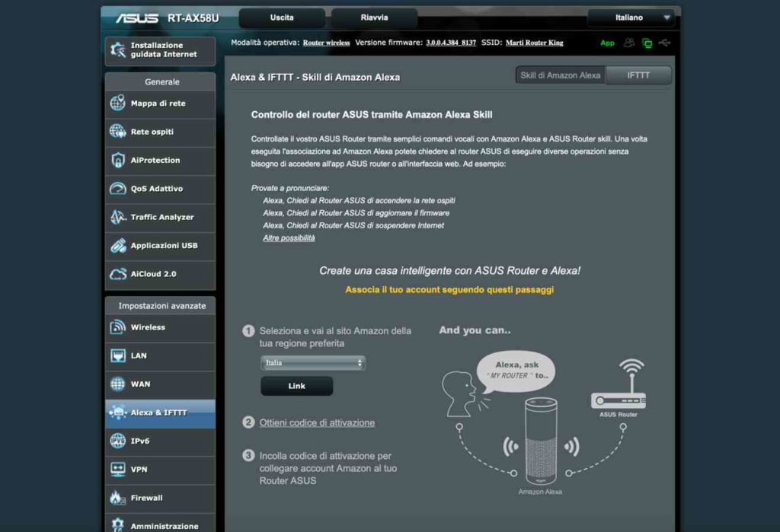Select the Skill di Amazon Alexa tab
780x532 pixels.
click(560, 75)
